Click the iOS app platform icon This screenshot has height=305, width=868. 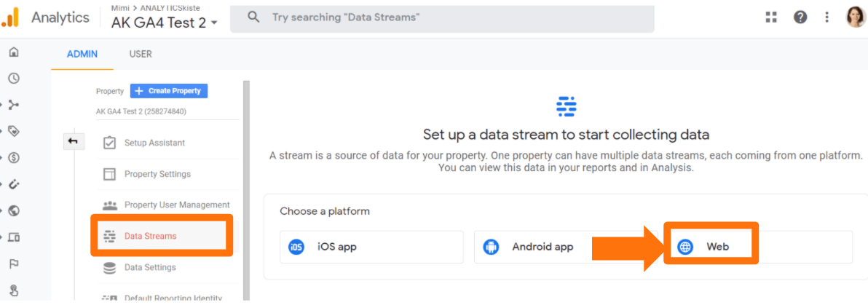pyautogui.click(x=296, y=247)
